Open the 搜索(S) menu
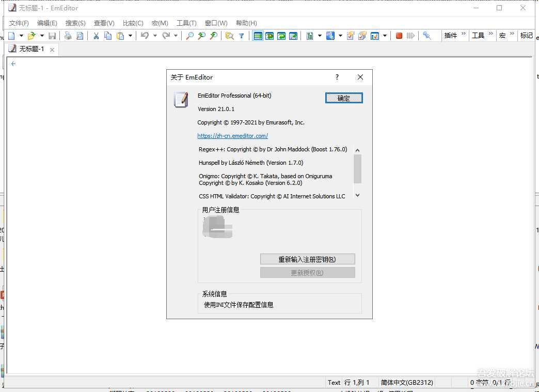 pos(75,23)
